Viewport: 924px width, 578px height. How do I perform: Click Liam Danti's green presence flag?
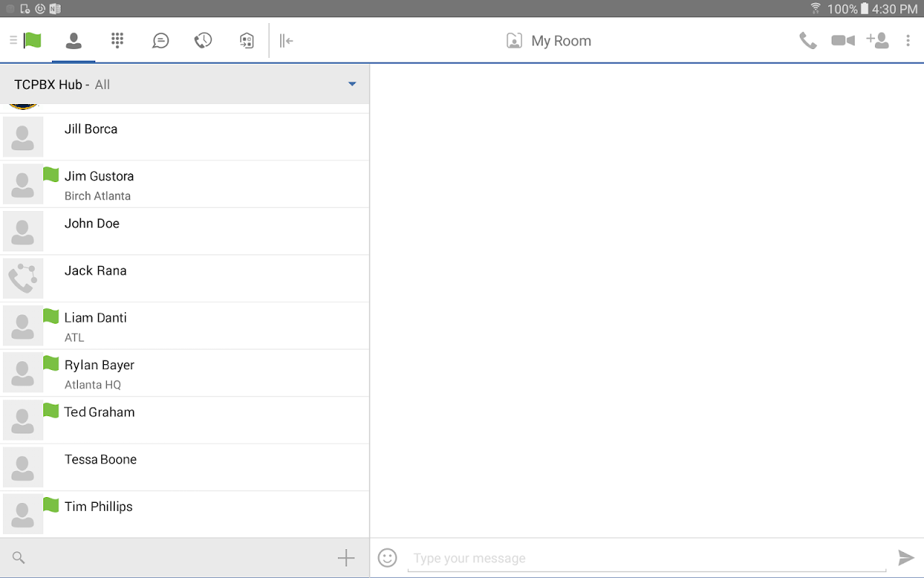[x=51, y=316]
